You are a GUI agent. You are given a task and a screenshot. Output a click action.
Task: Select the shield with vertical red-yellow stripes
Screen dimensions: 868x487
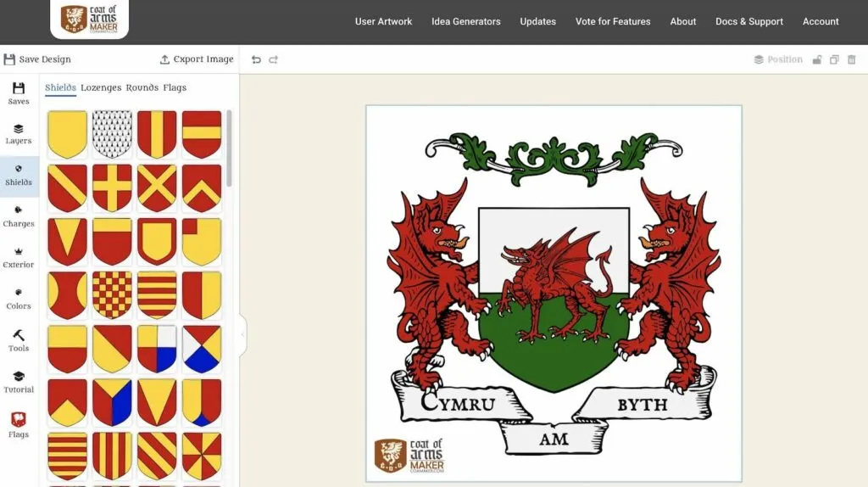pyautogui.click(x=113, y=456)
